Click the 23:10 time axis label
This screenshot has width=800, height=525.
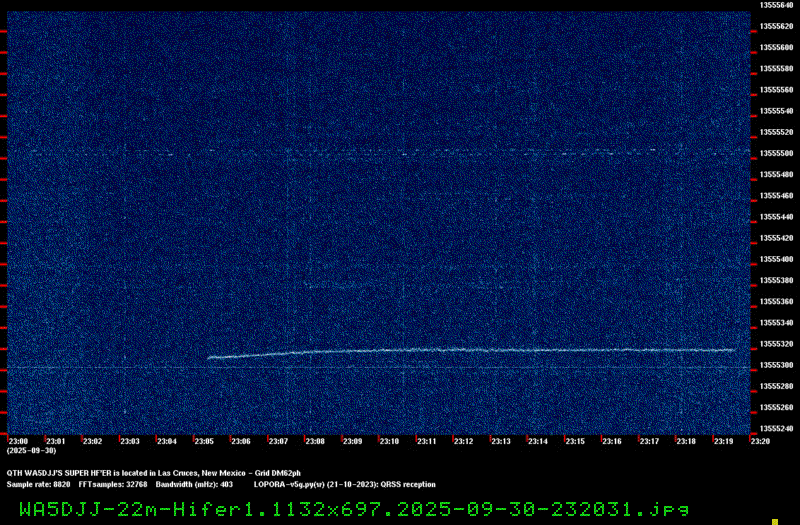click(x=389, y=441)
